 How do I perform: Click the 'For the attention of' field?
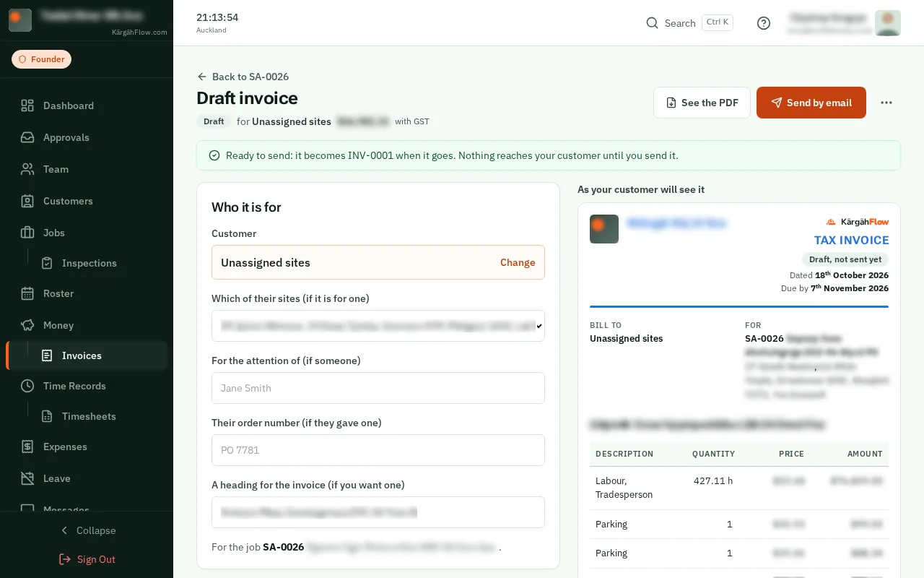[x=378, y=388]
